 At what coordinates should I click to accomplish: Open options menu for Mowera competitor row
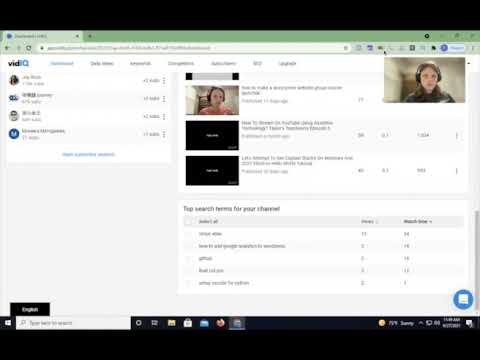[164, 134]
